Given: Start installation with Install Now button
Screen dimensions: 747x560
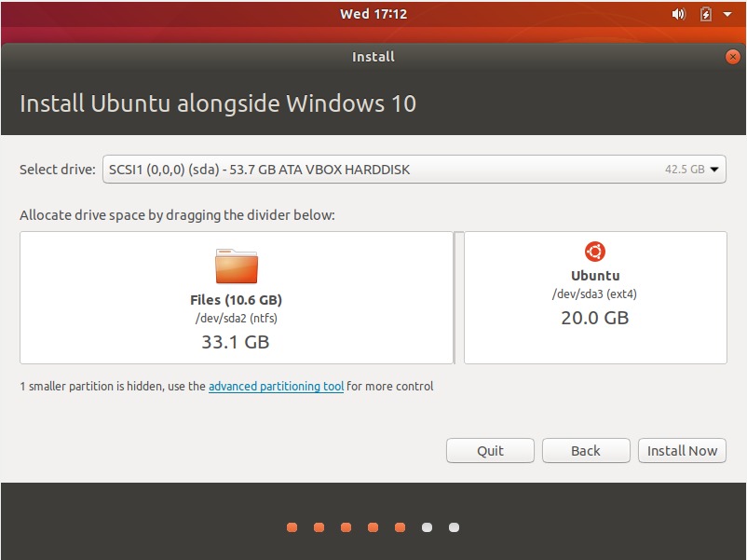Looking at the screenshot, I should [x=682, y=451].
